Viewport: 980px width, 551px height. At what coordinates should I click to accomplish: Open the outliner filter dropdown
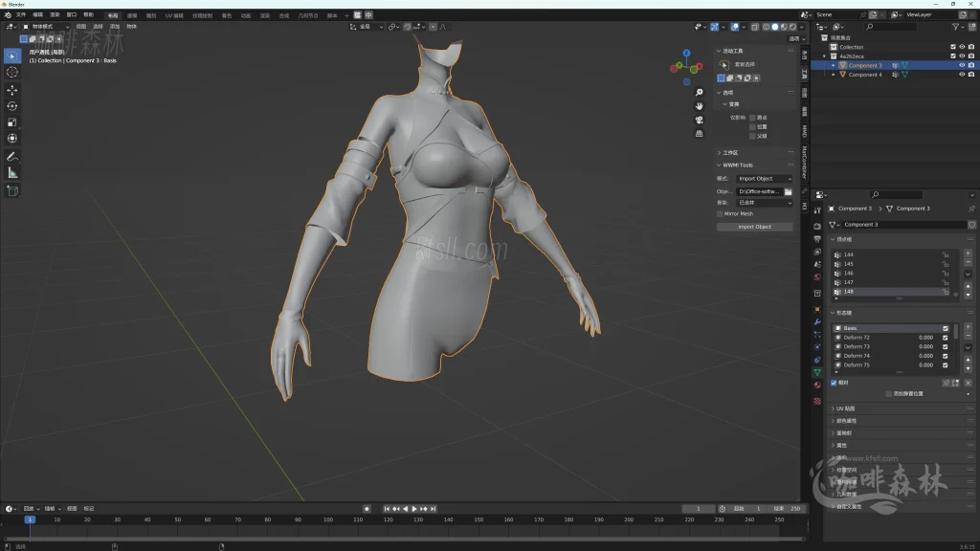tap(957, 27)
